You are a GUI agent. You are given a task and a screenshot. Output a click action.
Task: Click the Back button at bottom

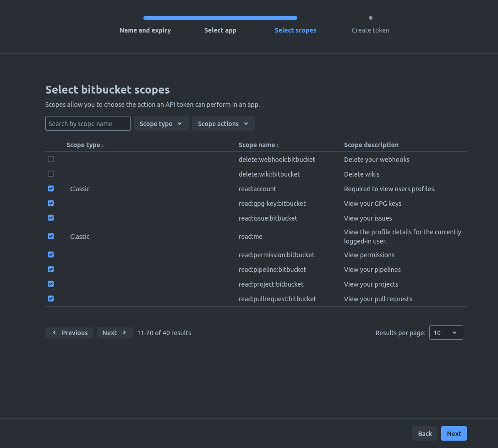point(425,433)
